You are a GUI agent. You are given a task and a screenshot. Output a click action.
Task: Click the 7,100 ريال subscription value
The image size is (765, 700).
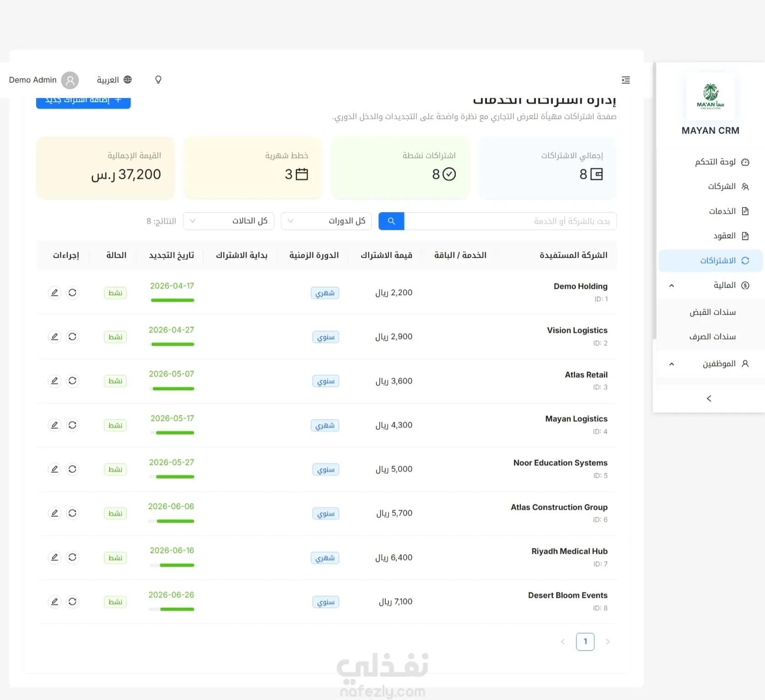coord(395,602)
